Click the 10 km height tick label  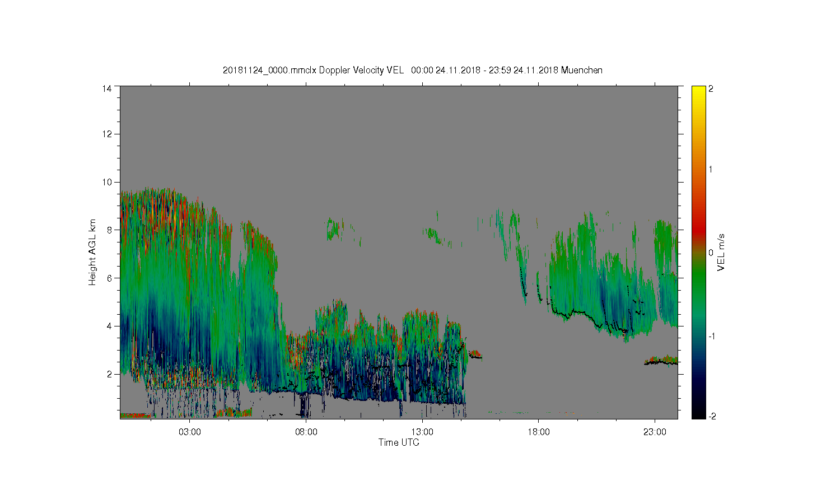pos(107,182)
